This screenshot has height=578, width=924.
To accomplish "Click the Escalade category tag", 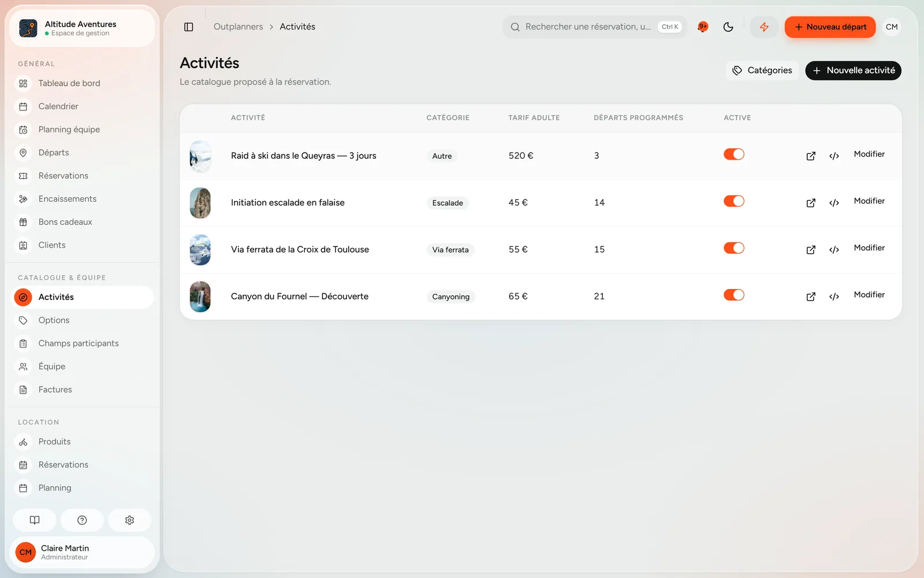I will (448, 203).
